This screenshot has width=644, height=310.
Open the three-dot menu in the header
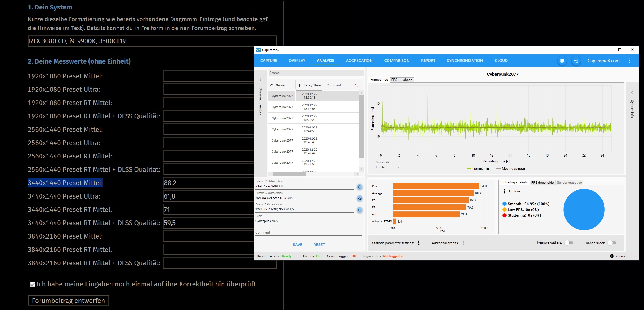(630, 61)
